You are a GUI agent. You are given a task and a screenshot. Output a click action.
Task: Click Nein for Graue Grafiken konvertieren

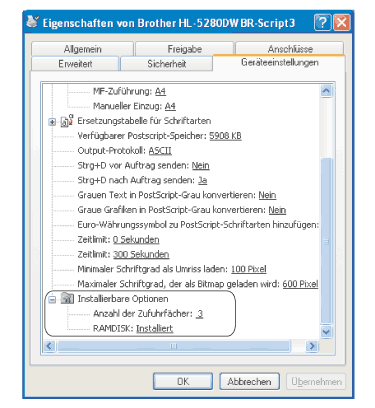[x=277, y=210]
